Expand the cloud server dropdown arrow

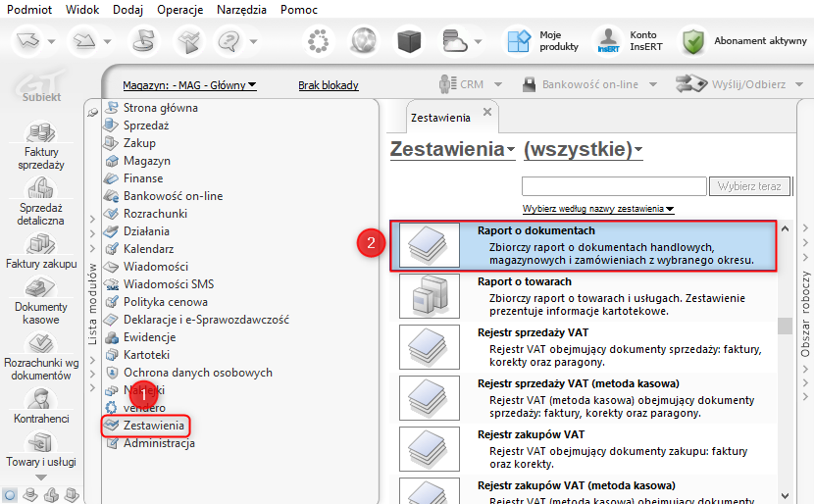point(479,41)
